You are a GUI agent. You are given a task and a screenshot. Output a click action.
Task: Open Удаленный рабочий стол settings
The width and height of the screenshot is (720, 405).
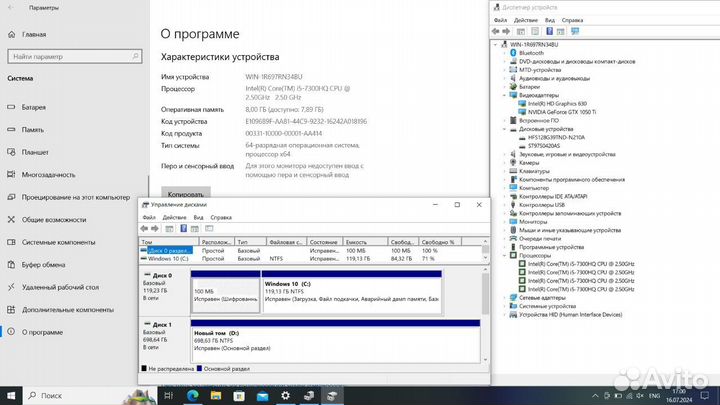(58, 286)
